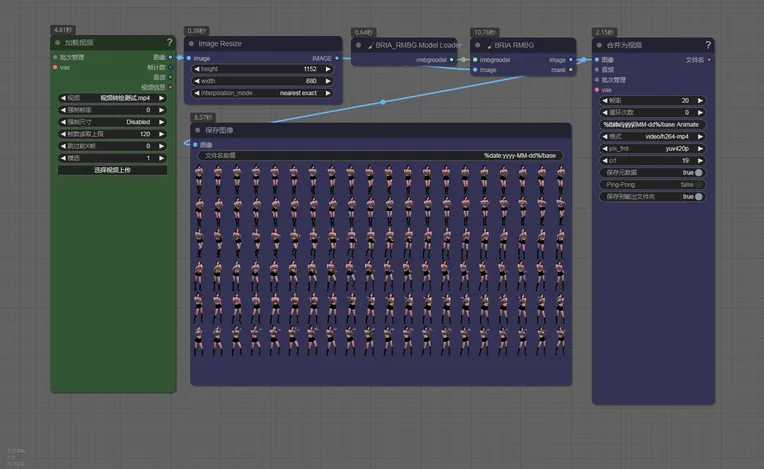Click the 加载视频 node title bar

pos(100,43)
